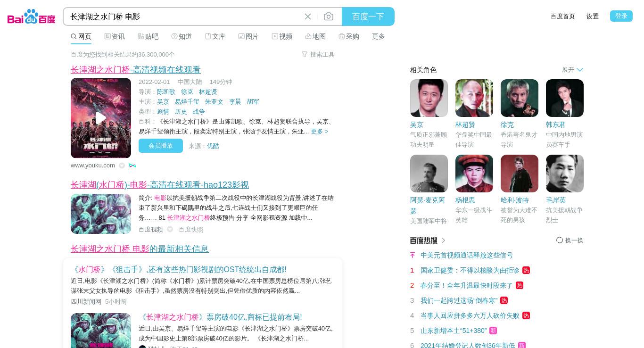644x348 pixels.
Task: Open dropdown arrow next to 百度视频
Action: (170, 230)
